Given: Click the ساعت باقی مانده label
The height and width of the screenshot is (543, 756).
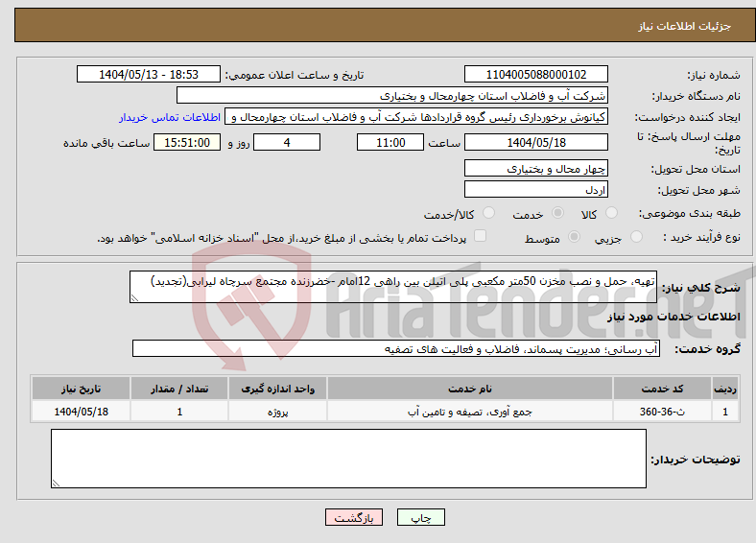Looking at the screenshot, I should coord(106,143).
